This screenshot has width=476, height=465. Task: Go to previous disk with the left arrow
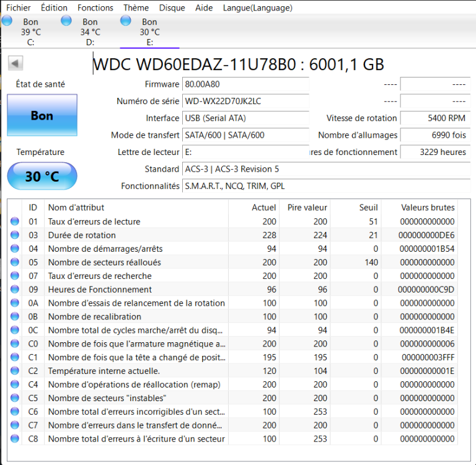pyautogui.click(x=15, y=63)
